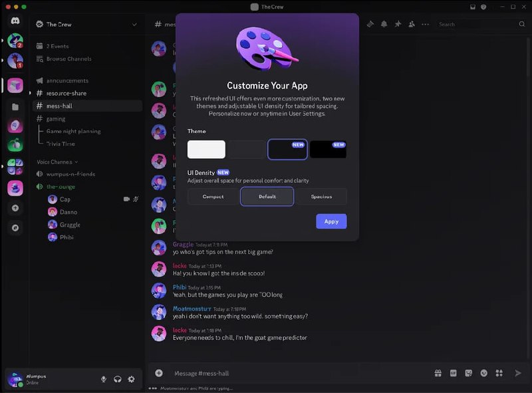This screenshot has height=393, width=532.
Task: Open User Settings gear icon
Action: tap(131, 379)
